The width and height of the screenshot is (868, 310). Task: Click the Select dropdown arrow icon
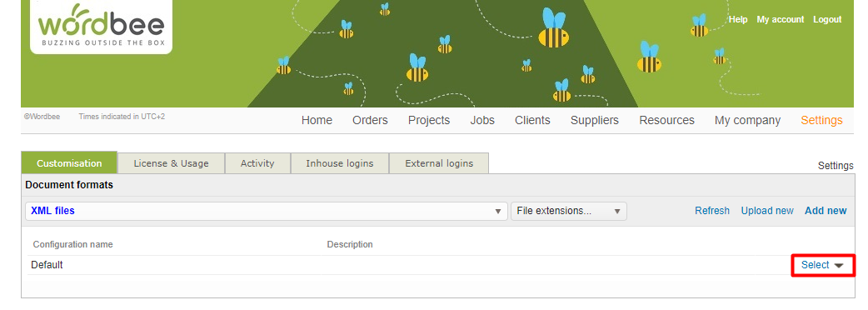click(839, 266)
